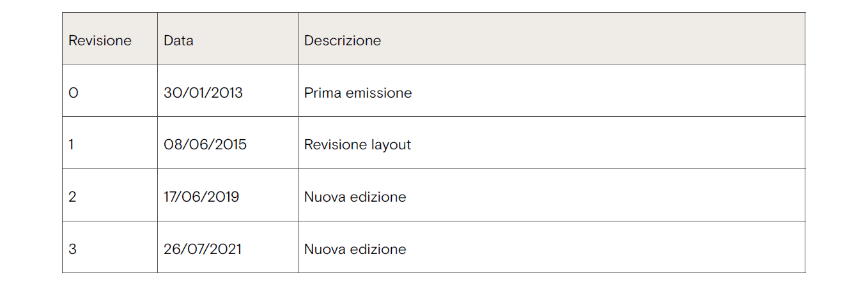Select revision number 1 cell
Viewport: 868px width, 291px height.
point(72,145)
